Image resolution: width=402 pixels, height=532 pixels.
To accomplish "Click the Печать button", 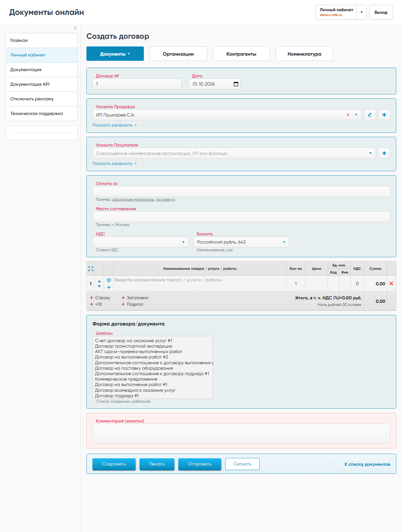I will tap(157, 464).
